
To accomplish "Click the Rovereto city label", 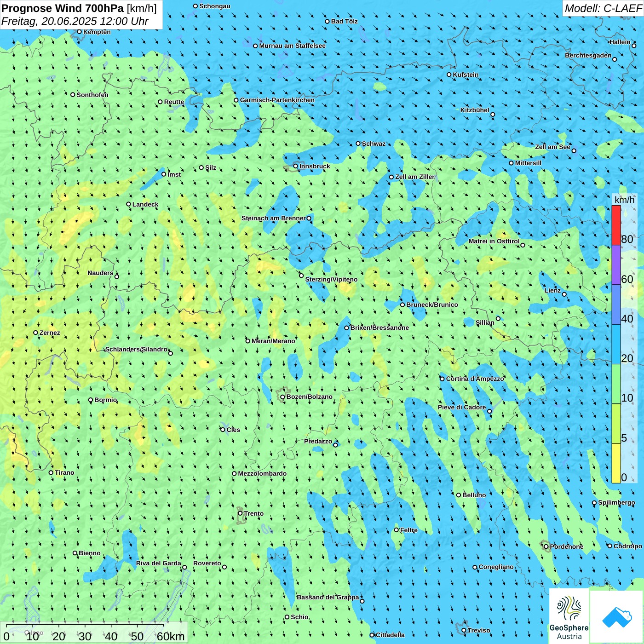I will pos(207,563).
